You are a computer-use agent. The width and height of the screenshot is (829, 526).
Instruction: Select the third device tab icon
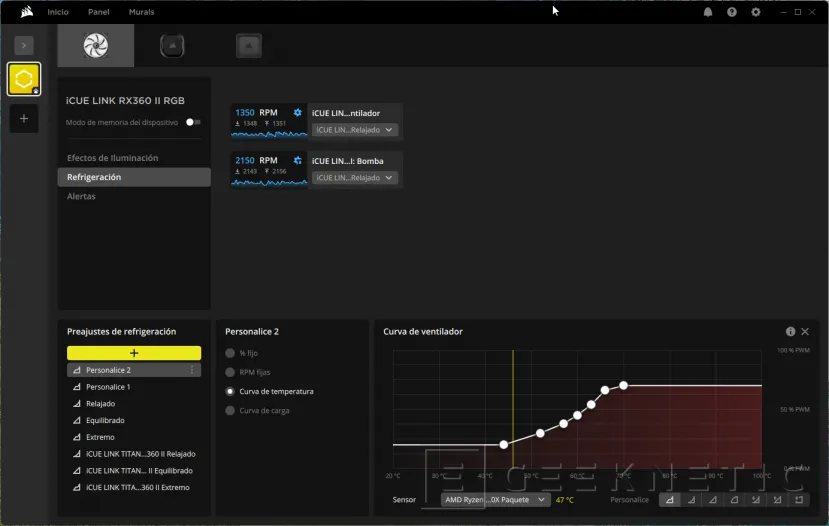point(248,45)
